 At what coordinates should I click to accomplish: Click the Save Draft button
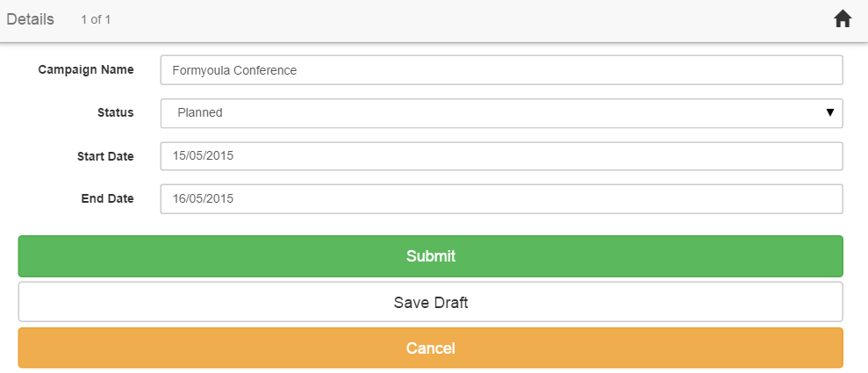pos(430,303)
